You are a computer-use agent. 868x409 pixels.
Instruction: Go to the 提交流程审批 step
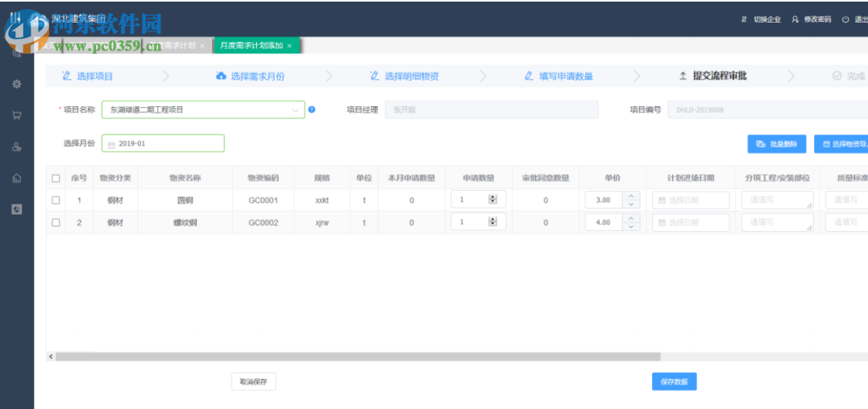[x=713, y=76]
